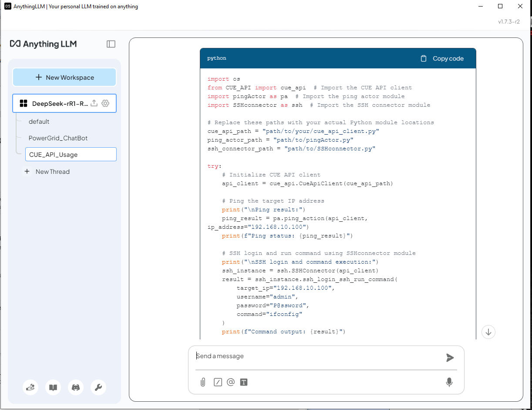Click the Anything LLM logo in the sidebar
Viewport: 532px width, 410px height.
pyautogui.click(x=44, y=44)
